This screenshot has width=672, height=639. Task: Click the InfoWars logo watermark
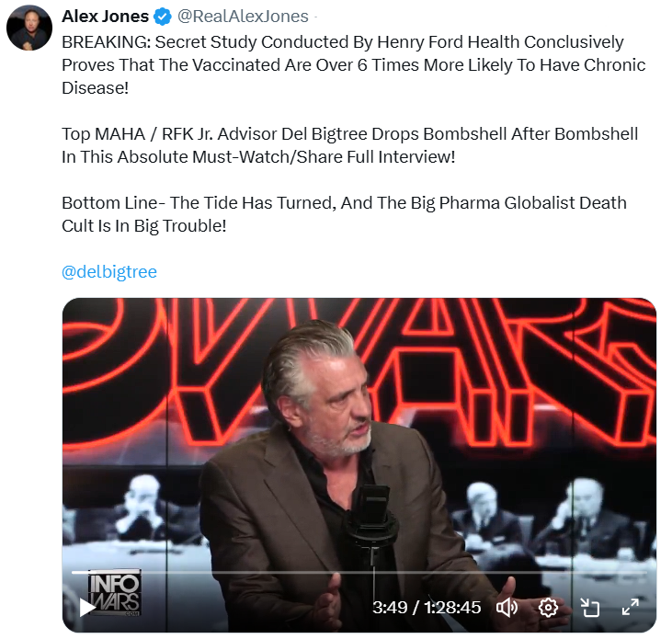[115, 593]
